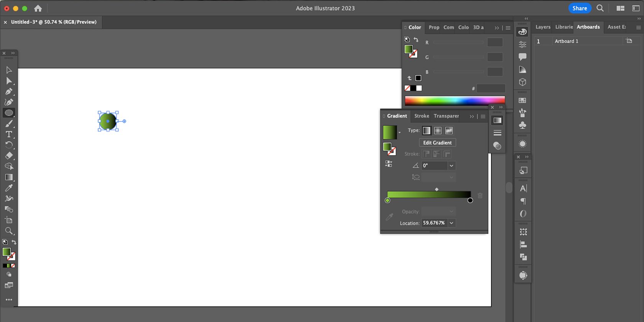Switch to the Stroke tab
This screenshot has width=644, height=322.
click(x=422, y=116)
